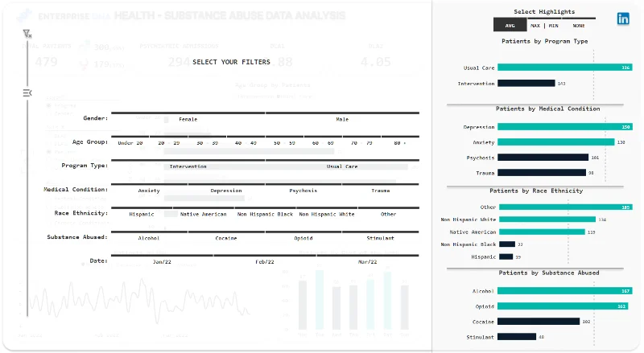Click the Patients by Program Type title
The image size is (644, 353).
545,41
